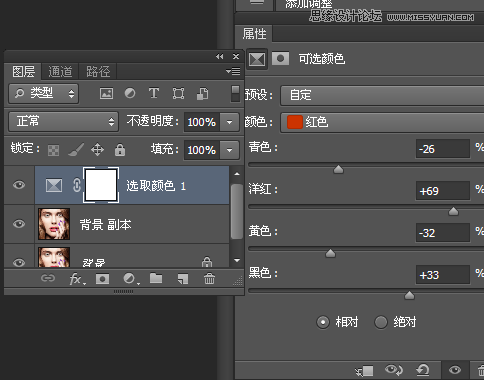Viewport: 484px width, 380px height.
Task: Create new adjustment layer icon
Action: point(131,279)
